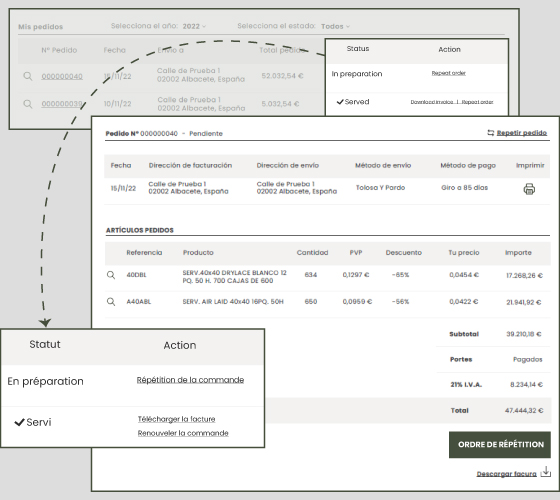Open the estado dropdown showing Todos
560x500 pixels.
(x=335, y=26)
